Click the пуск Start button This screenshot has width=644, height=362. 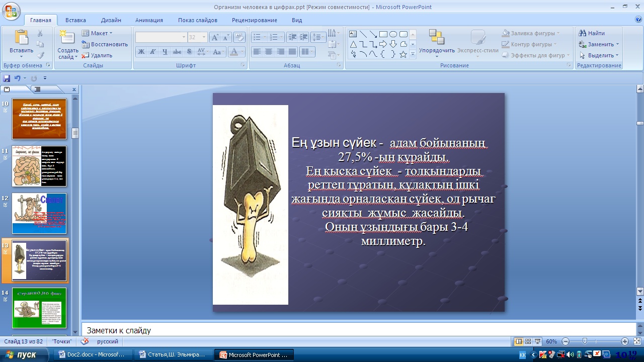pyautogui.click(x=25, y=355)
